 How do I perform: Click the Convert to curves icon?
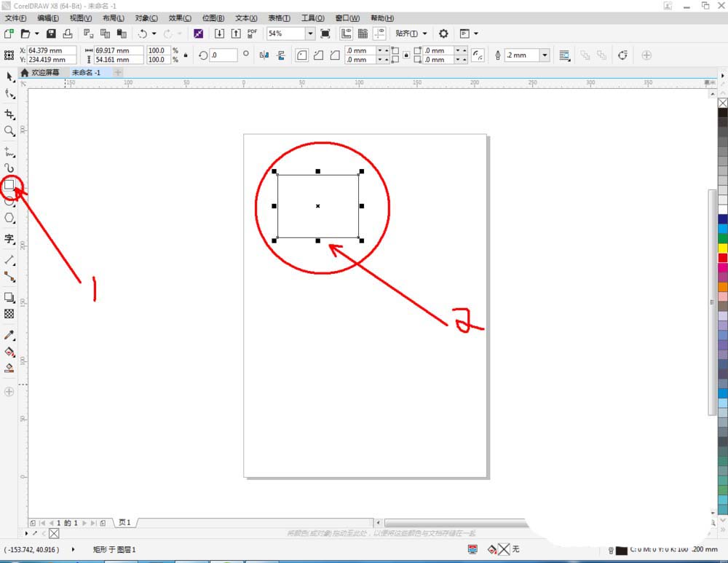[x=622, y=55]
